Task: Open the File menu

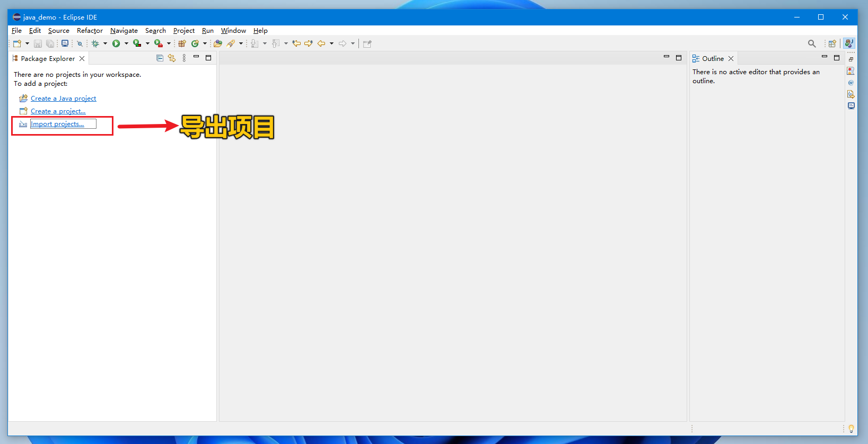Action: (x=16, y=31)
